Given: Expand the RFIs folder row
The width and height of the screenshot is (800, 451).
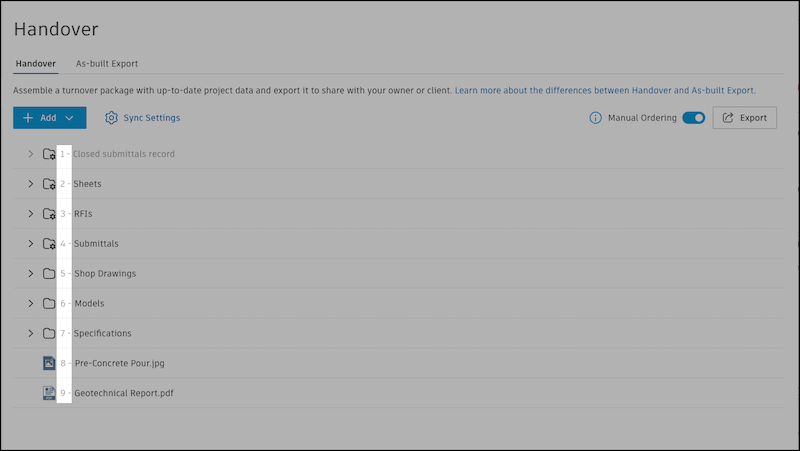Looking at the screenshot, I should (30, 214).
